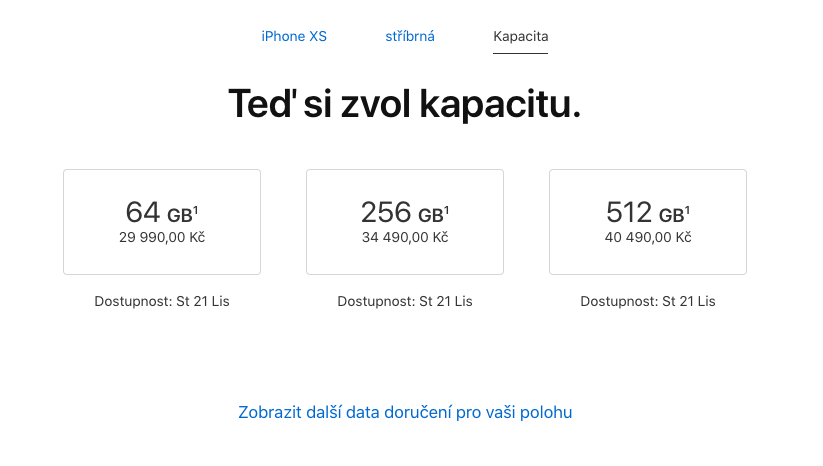Click Dostupnost text under 512 GB card
Screen dimensions: 823x466
(648, 301)
